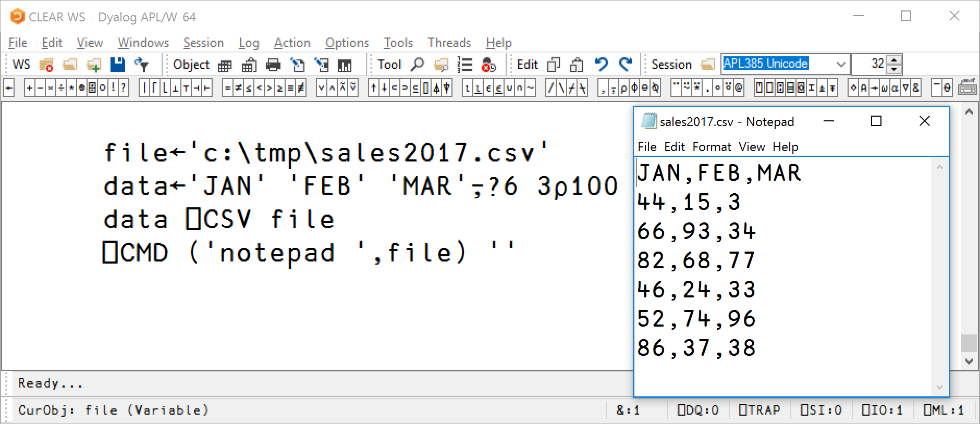Click the font size field showing 32
This screenshot has width=980, height=424.
pos(869,64)
